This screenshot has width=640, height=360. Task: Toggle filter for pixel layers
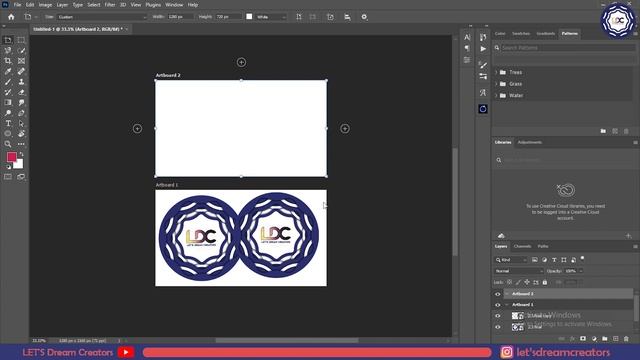point(535,260)
